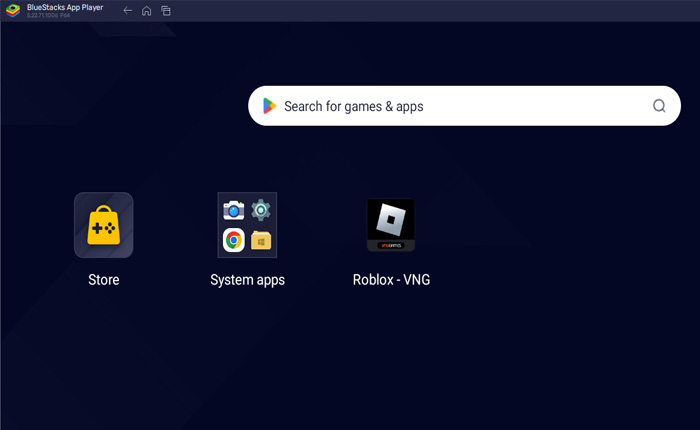Screen dimensions: 700x430
Task: Click the Roblox - VNG label text
Action: tap(392, 280)
